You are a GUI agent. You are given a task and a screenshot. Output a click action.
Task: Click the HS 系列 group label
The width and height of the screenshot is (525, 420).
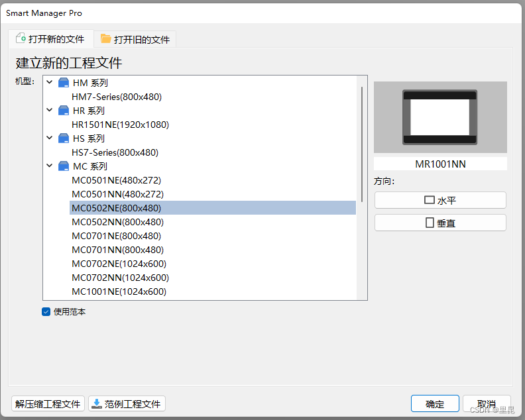(89, 138)
